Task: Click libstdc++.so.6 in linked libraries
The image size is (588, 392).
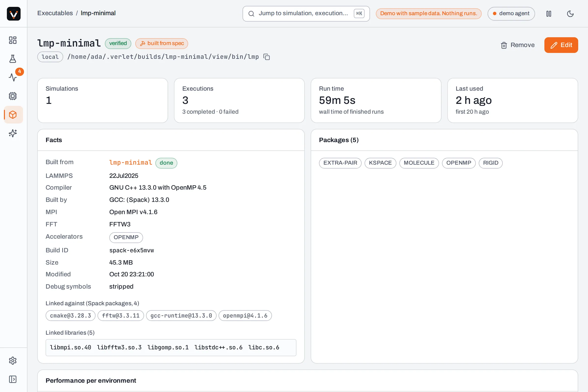Action: click(x=219, y=347)
